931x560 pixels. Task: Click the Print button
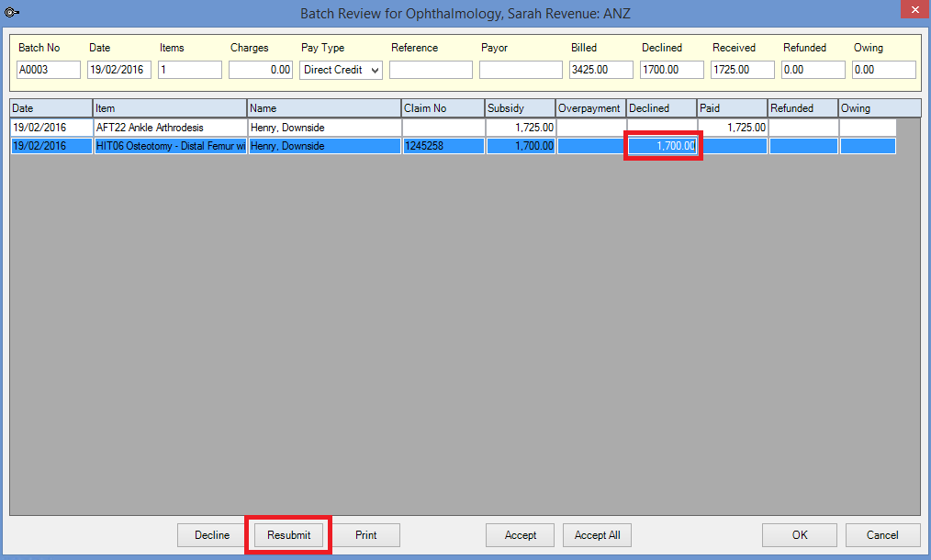tap(365, 535)
